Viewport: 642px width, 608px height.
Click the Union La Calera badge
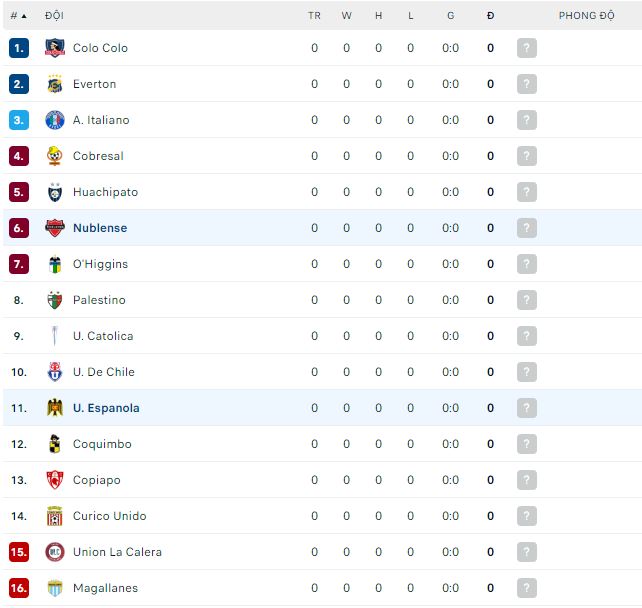pos(55,552)
